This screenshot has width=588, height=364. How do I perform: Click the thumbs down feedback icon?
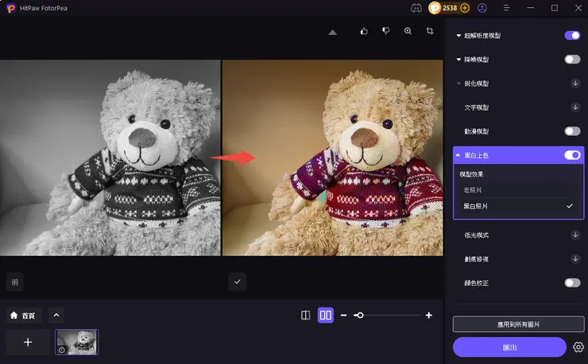(386, 31)
